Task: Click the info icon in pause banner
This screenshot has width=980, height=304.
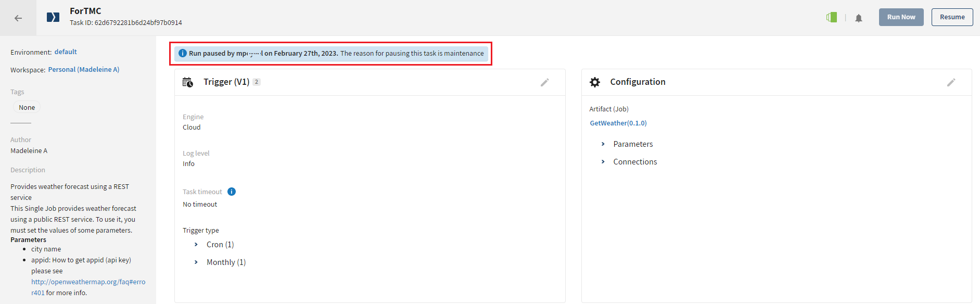Action: [183, 53]
